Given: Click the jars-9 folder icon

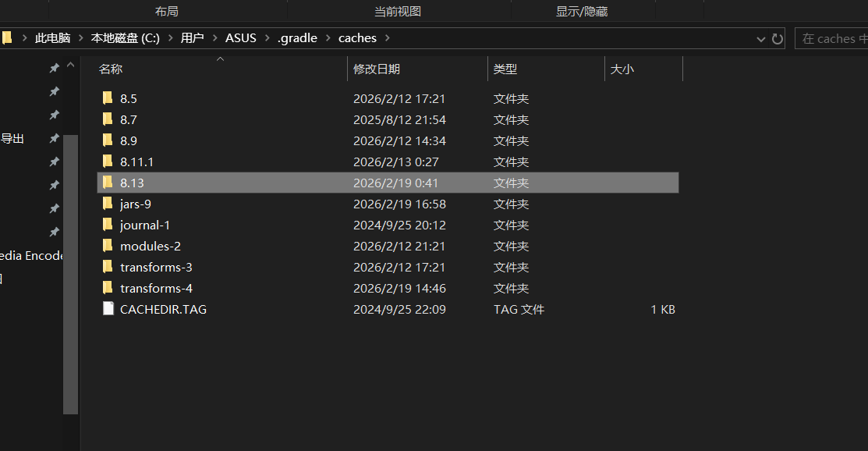Looking at the screenshot, I should (x=108, y=204).
